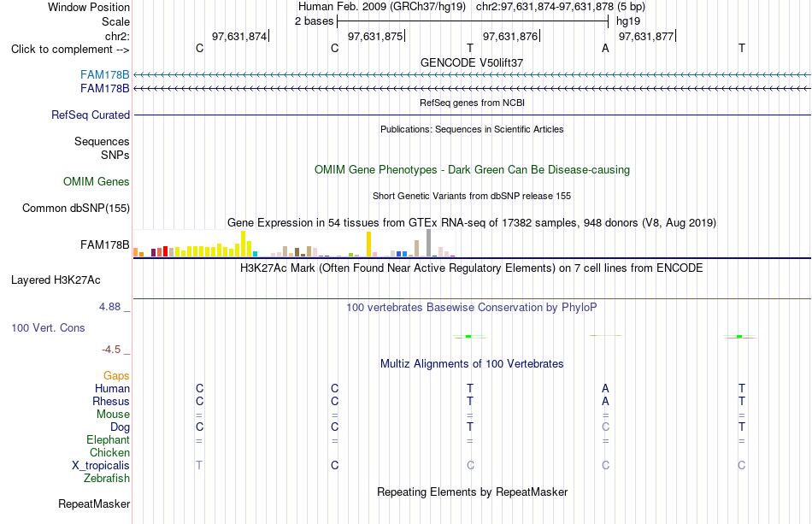Screen dimensions: 812x524
Task: Click Gene Expression in 54 tissues GTEx title
Action: [x=472, y=222]
